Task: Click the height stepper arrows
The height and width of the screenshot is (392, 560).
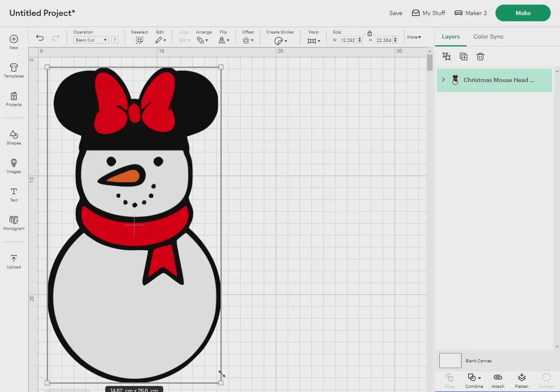Action: coord(395,40)
